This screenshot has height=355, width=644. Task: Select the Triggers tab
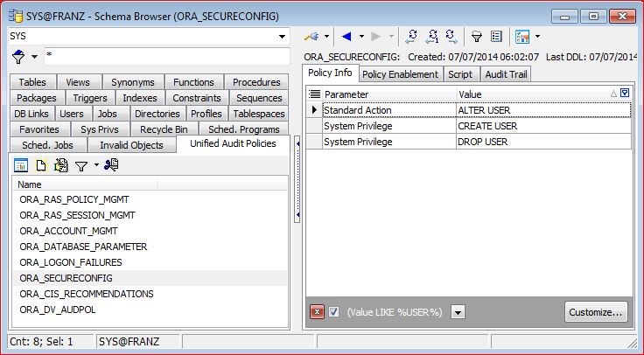click(x=90, y=98)
